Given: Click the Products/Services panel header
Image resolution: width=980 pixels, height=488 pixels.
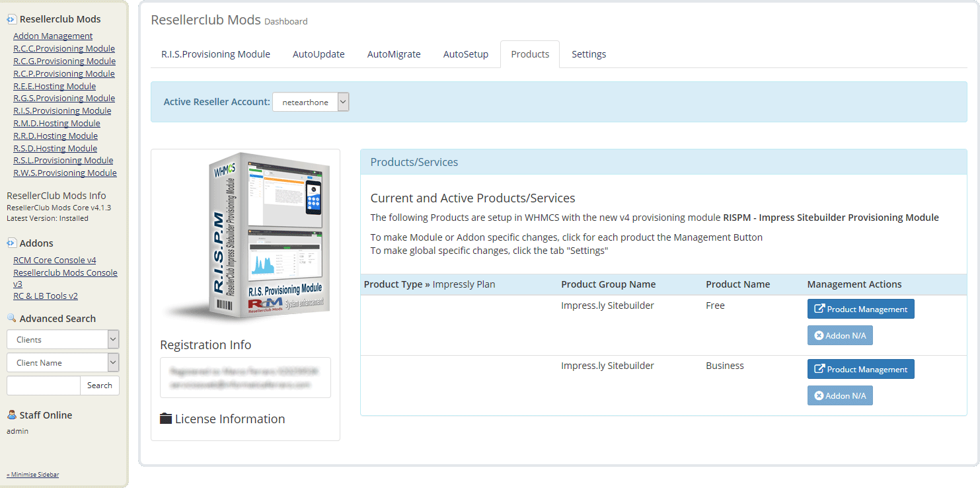Looking at the screenshot, I should (663, 162).
